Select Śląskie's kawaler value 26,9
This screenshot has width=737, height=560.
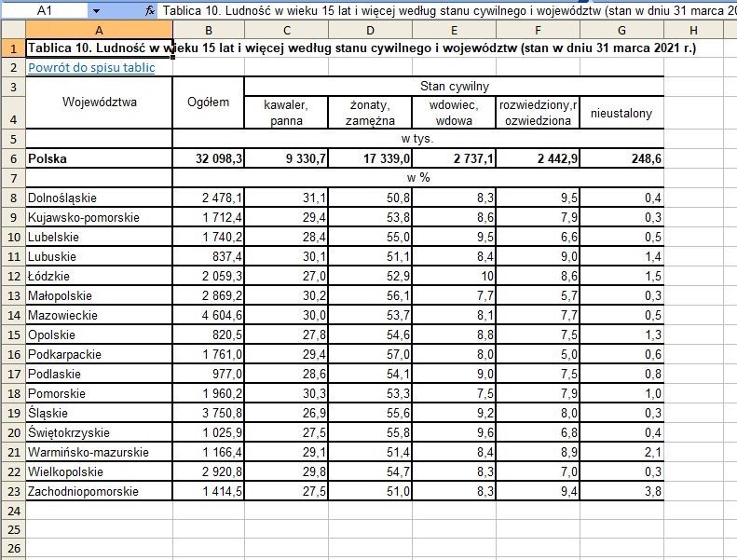click(x=286, y=413)
